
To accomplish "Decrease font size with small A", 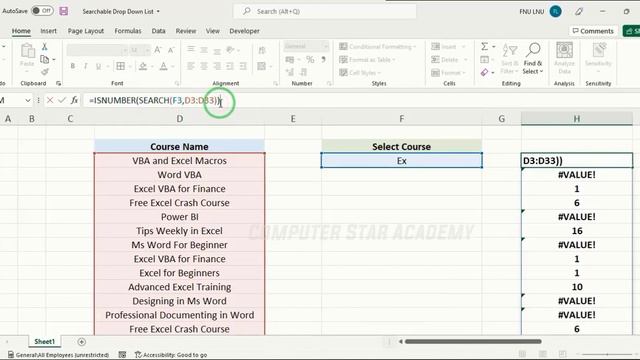I will coord(171,50).
